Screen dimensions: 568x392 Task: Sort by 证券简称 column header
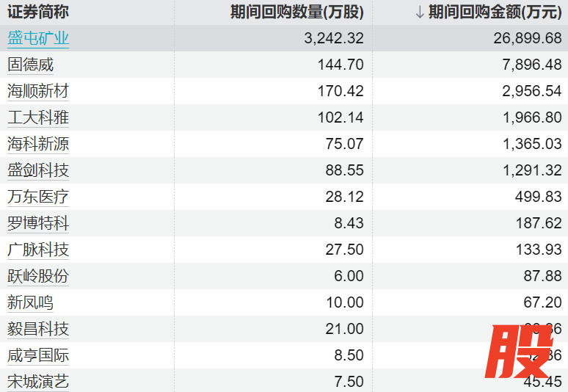coord(38,12)
